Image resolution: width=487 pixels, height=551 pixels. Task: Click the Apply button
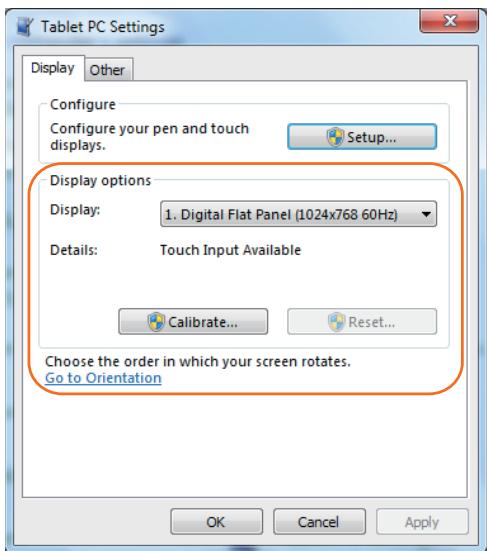(422, 522)
